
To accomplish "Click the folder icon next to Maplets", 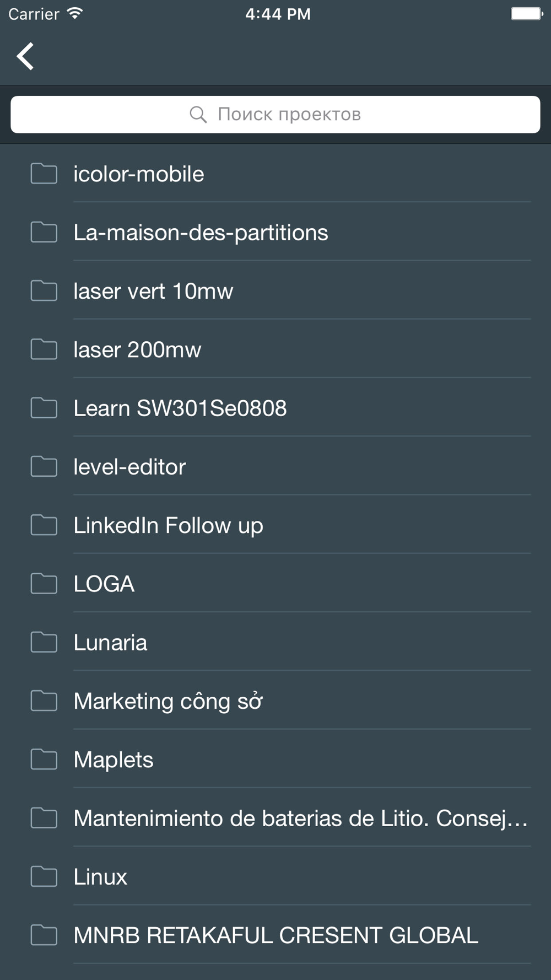I will (44, 759).
